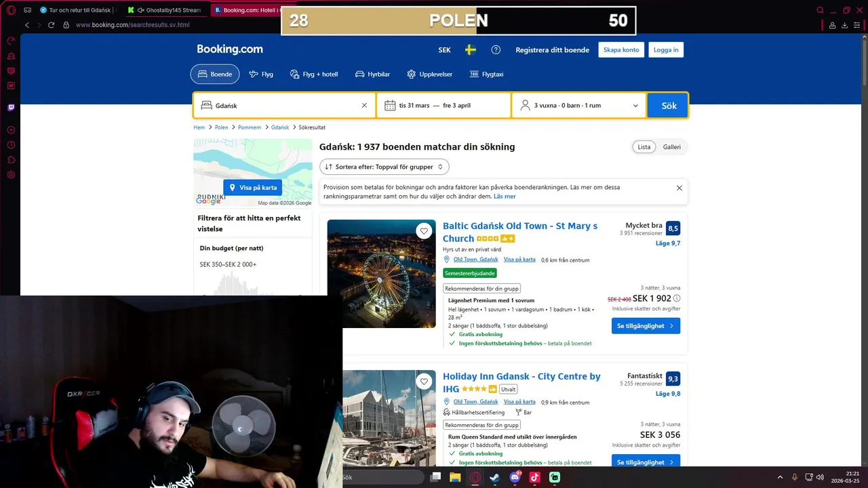
Task: Click Pommern breadcrumb link
Action: [x=250, y=127]
